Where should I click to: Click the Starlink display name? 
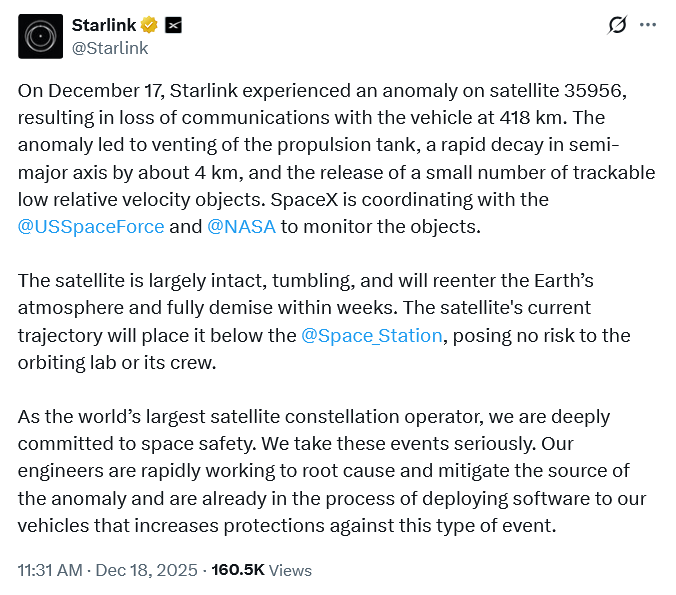click(105, 25)
